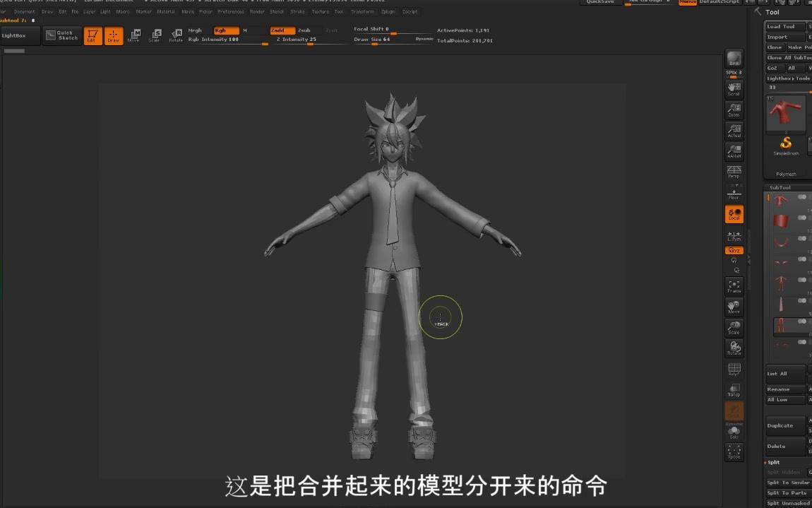Click the Move view icon in right shelf
The image size is (812, 508).
point(734,307)
